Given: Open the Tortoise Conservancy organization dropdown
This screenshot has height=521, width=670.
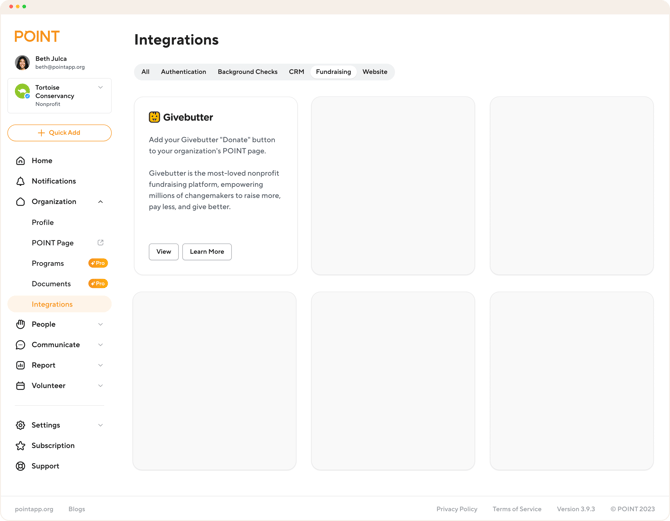Looking at the screenshot, I should pos(100,88).
